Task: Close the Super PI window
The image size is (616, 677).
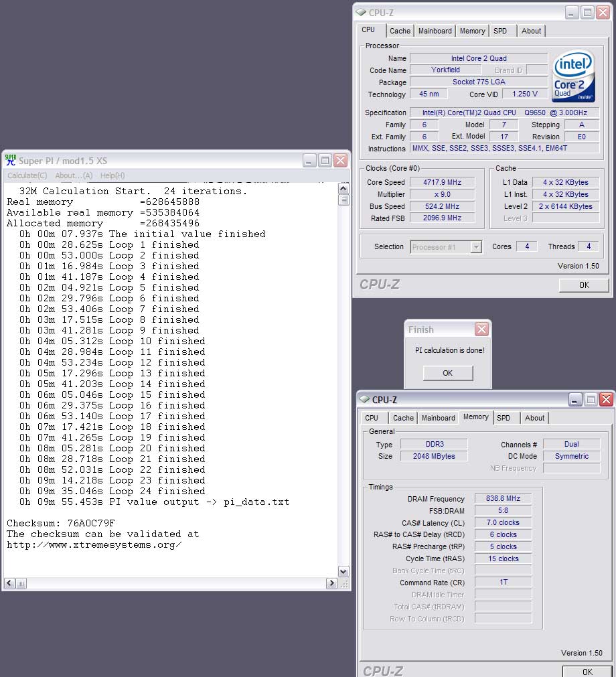Action: pos(341,161)
